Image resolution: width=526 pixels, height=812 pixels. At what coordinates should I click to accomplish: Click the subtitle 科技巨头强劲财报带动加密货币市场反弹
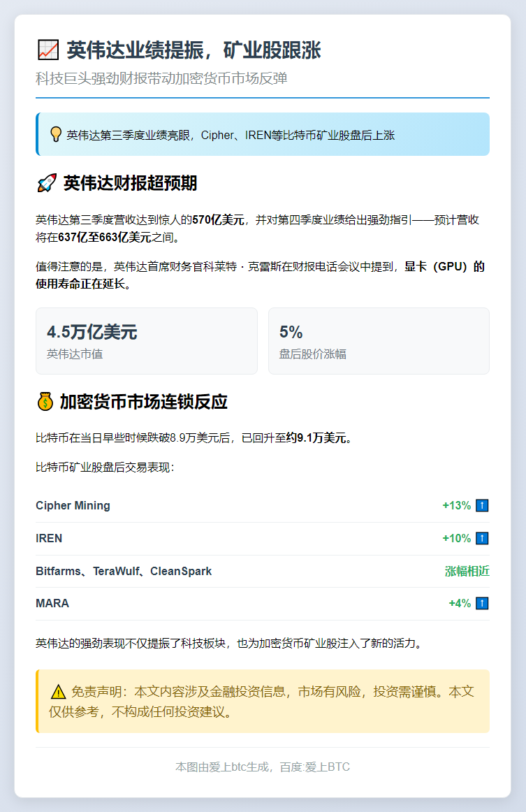(161, 78)
